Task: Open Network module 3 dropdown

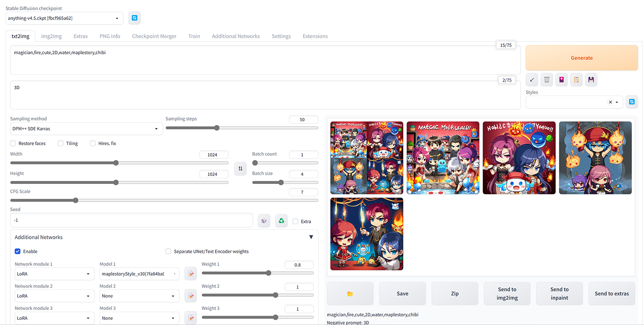Action: [x=55, y=318]
